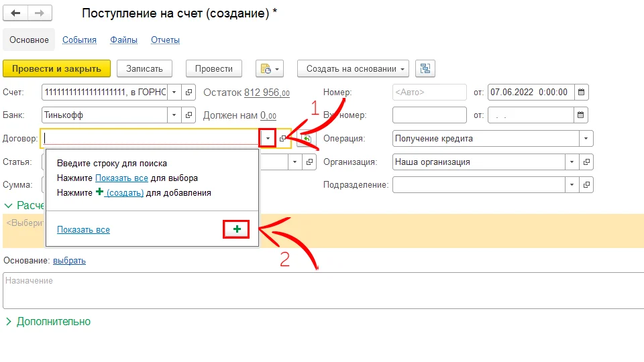Click the document structure icon in toolbar

[x=425, y=68]
